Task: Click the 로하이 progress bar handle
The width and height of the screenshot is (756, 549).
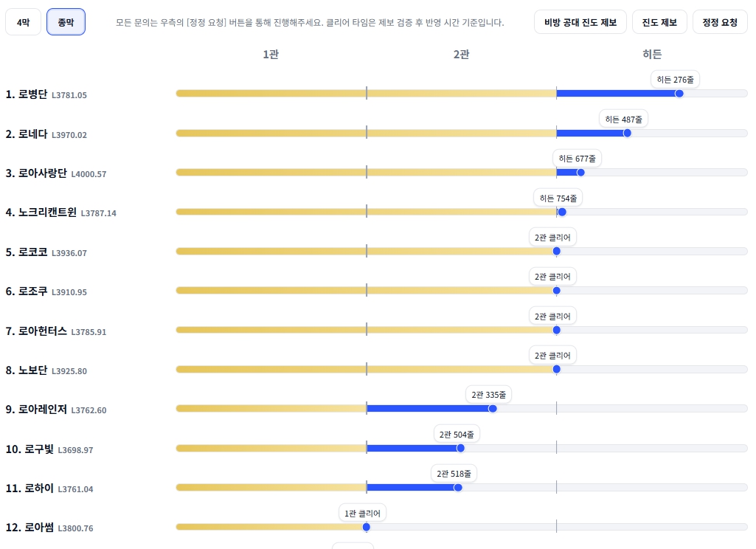Action: click(458, 487)
